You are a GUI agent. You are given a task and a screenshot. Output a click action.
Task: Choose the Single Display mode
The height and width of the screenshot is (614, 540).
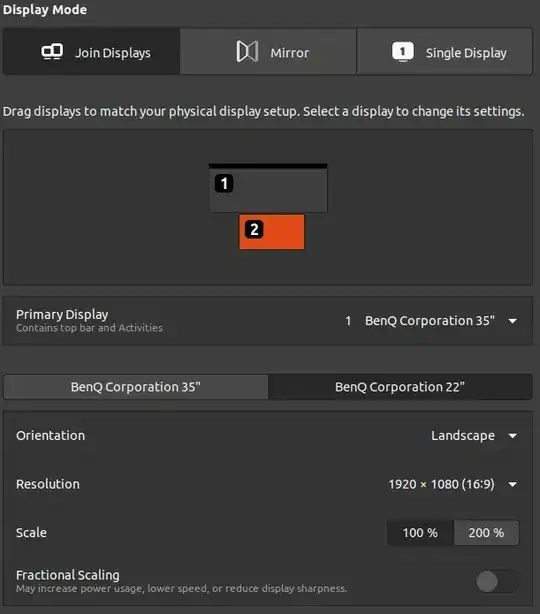click(x=444, y=51)
